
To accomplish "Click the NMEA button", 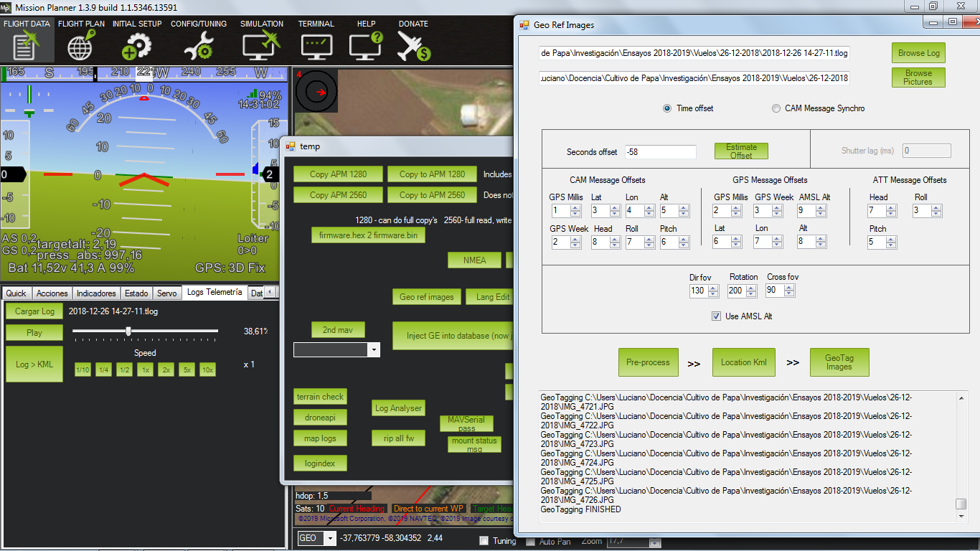I will point(474,260).
